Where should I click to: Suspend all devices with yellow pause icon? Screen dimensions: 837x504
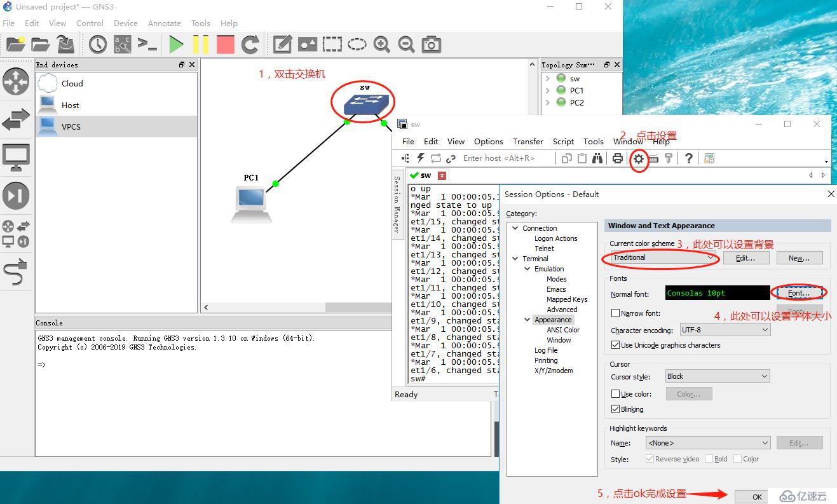coord(201,44)
